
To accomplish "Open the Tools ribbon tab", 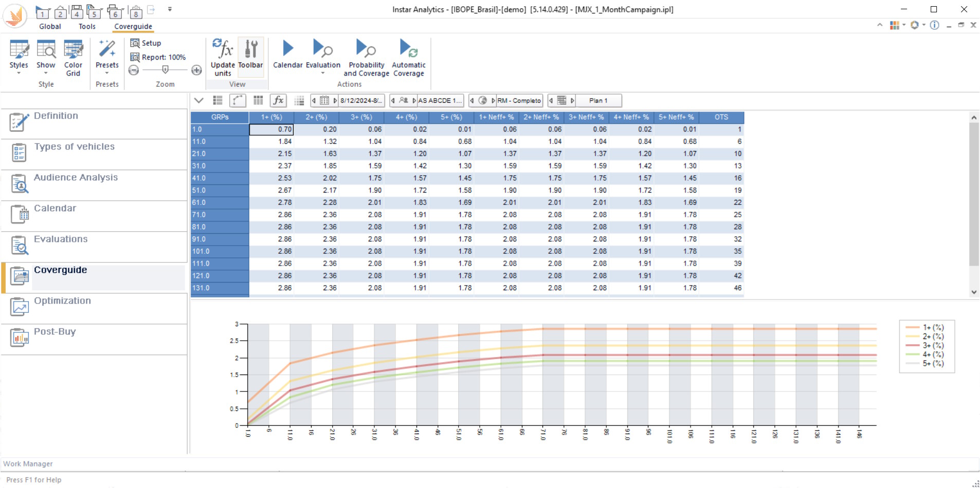I will click(x=87, y=26).
